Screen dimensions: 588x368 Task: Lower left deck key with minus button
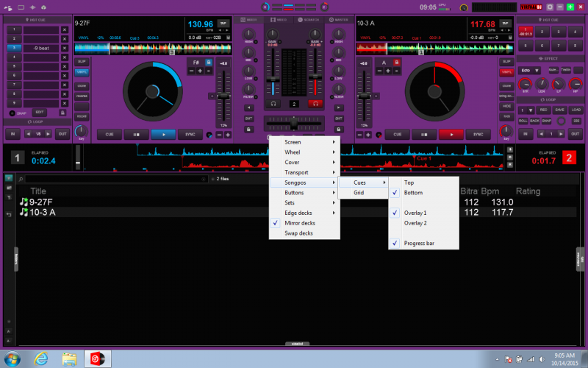[191, 71]
